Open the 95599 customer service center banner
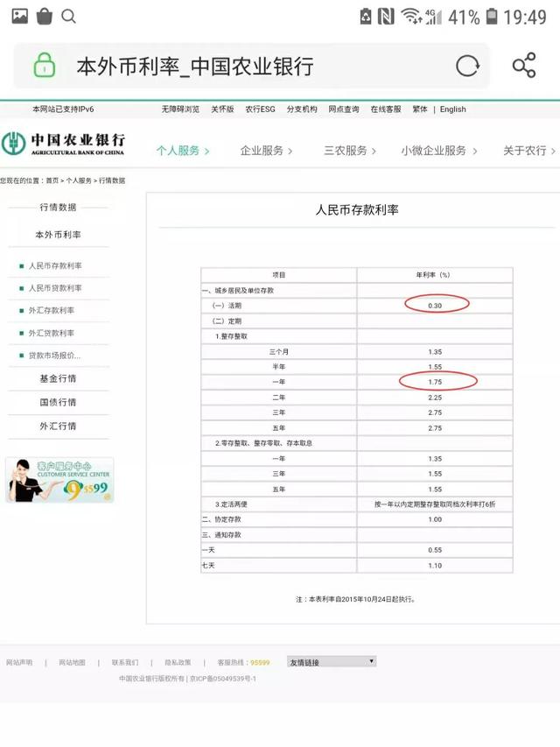 point(59,480)
